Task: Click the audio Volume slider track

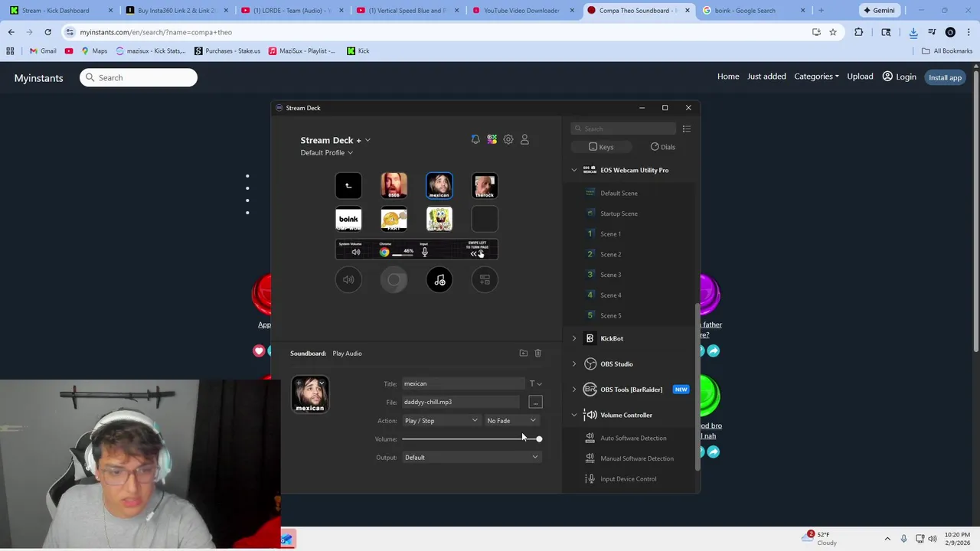Action: (x=472, y=439)
